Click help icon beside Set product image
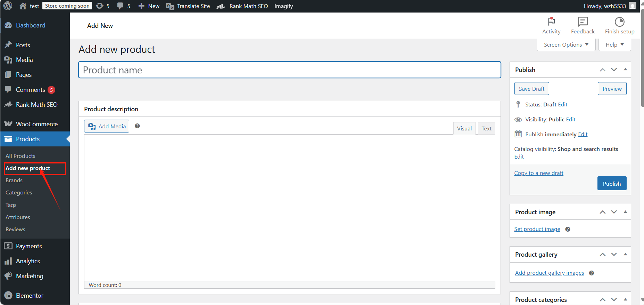644x305 pixels. tap(568, 229)
